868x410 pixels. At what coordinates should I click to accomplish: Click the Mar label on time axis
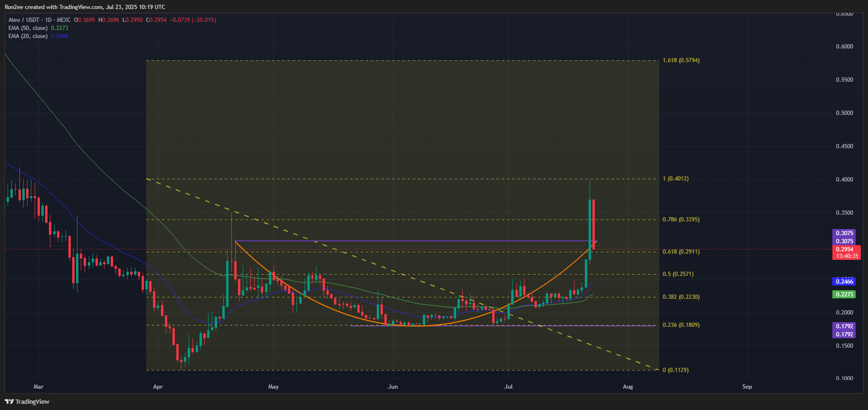pyautogui.click(x=38, y=387)
